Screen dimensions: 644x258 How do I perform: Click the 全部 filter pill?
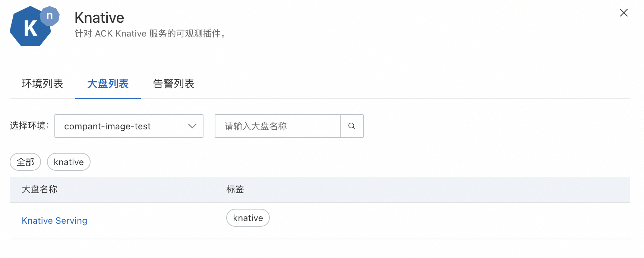tap(25, 162)
